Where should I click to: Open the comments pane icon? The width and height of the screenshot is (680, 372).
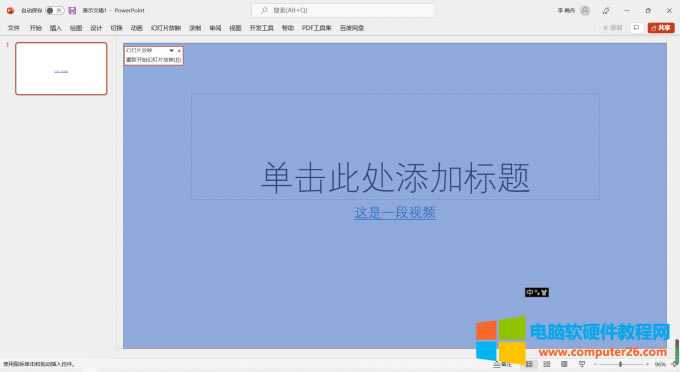pyautogui.click(x=636, y=28)
